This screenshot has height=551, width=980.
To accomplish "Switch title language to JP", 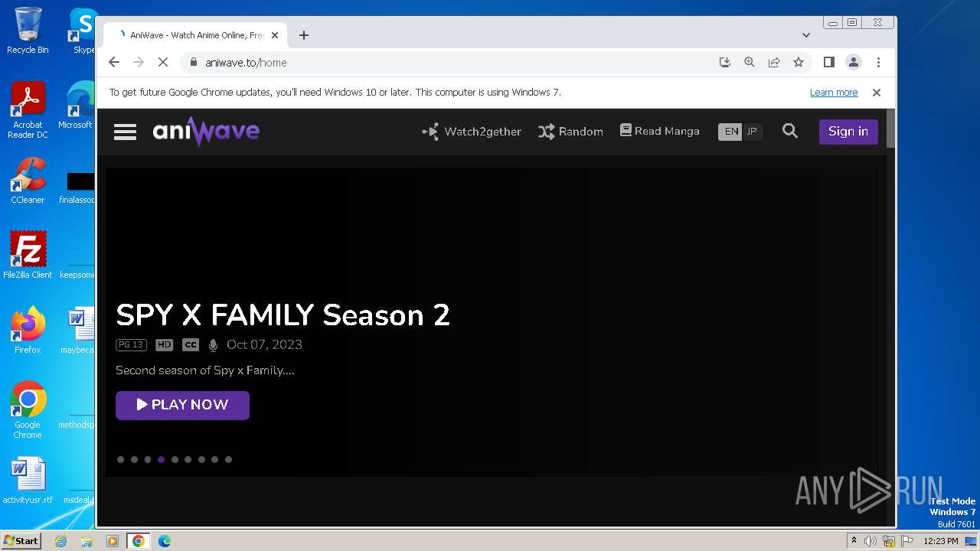I will [752, 132].
